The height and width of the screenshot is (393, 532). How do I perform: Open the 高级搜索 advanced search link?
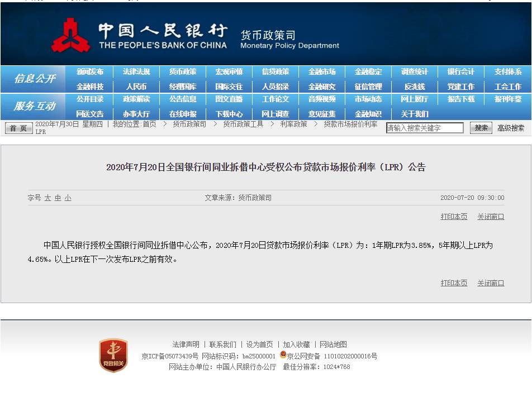[511, 128]
